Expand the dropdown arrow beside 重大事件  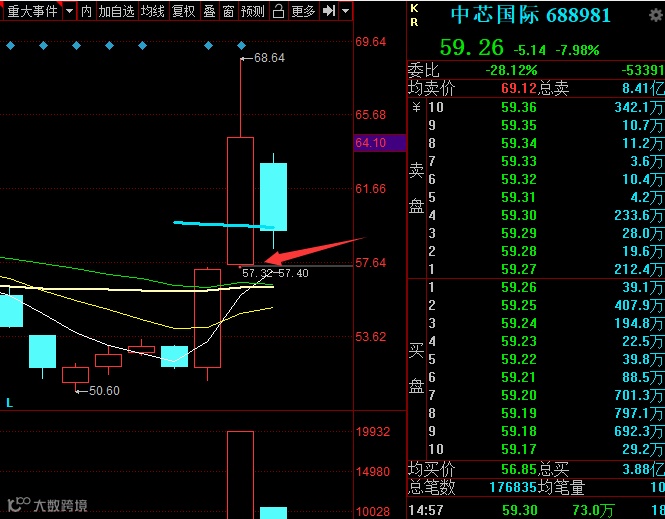tap(69, 11)
